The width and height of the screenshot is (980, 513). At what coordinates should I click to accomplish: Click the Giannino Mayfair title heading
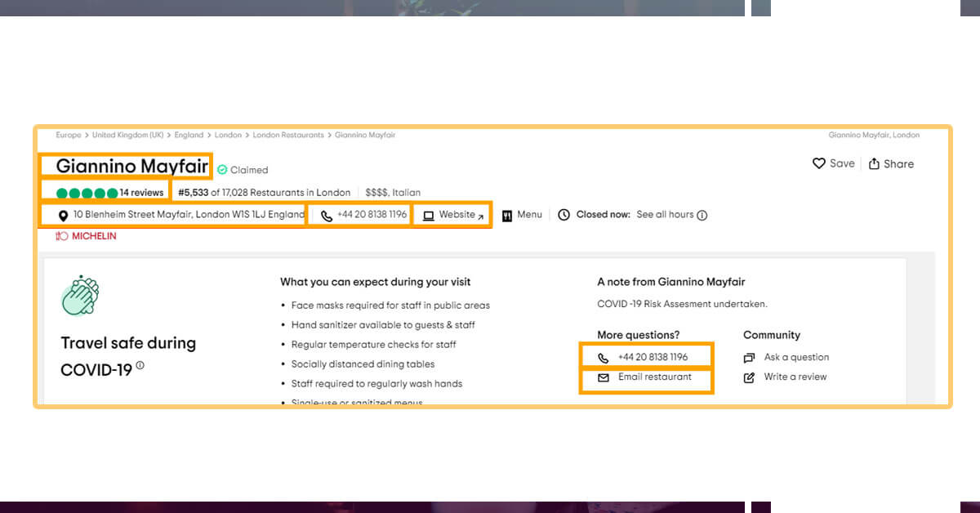pyautogui.click(x=133, y=167)
